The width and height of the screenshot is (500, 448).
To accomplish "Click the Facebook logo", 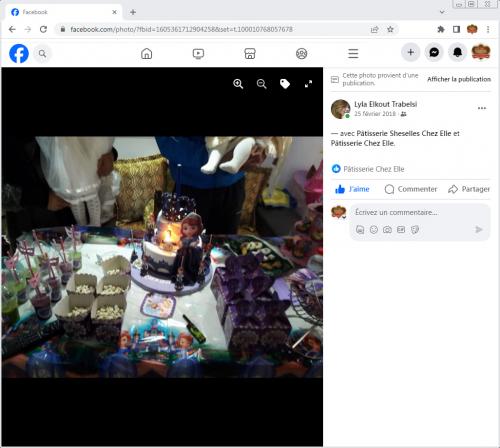I will (19, 53).
